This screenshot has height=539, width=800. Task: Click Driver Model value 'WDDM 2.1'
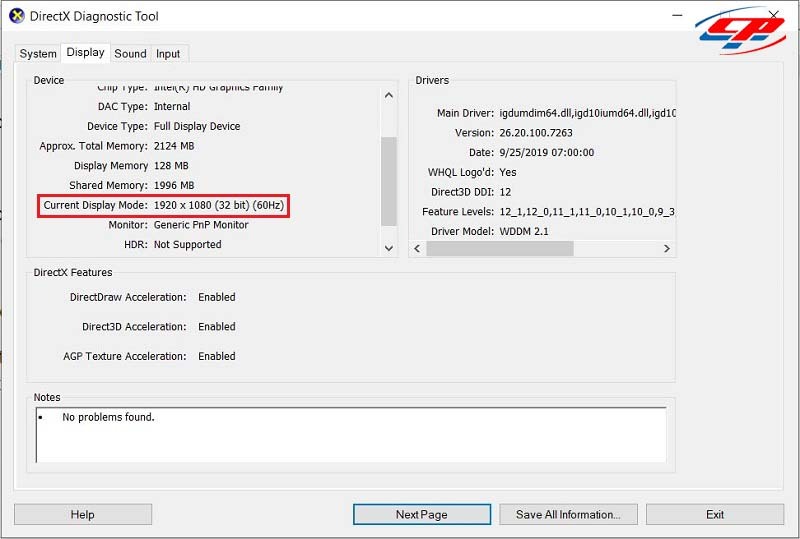click(524, 232)
